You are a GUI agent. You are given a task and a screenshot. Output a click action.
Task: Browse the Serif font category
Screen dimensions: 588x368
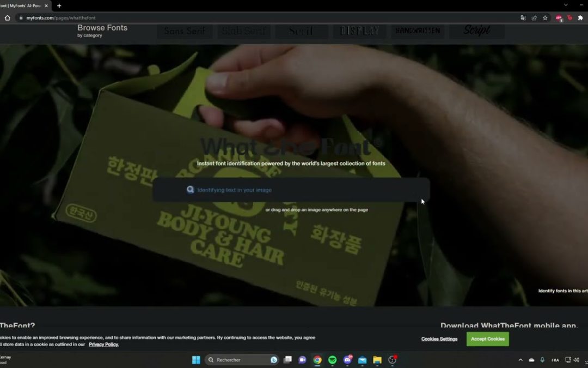coord(301,31)
